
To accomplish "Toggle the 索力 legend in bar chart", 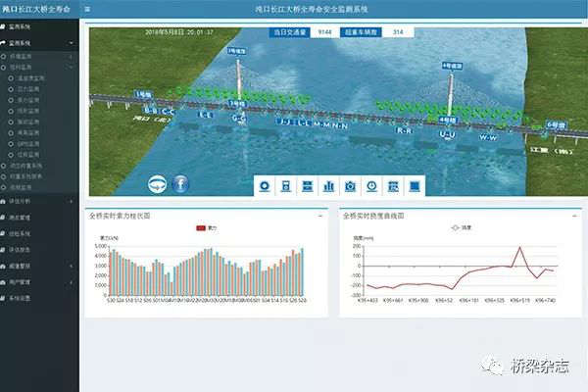I will tap(204, 228).
